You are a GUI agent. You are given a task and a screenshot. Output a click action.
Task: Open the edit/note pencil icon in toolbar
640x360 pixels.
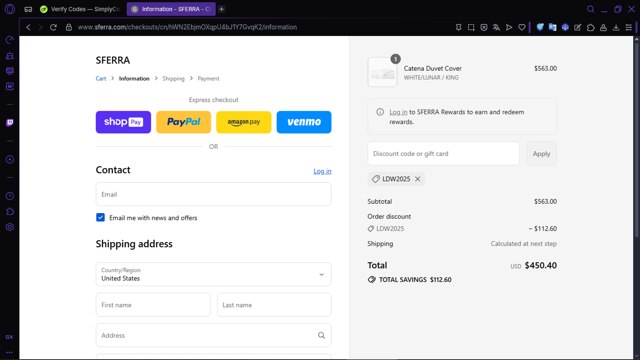(x=578, y=27)
